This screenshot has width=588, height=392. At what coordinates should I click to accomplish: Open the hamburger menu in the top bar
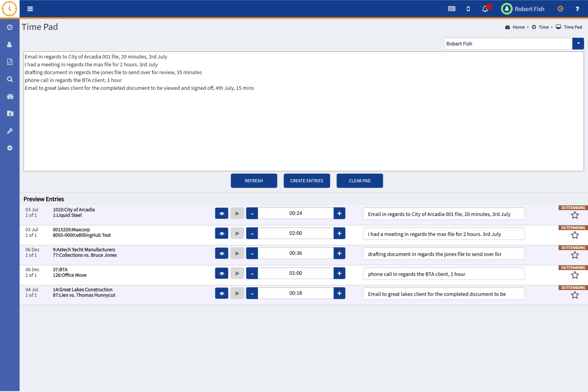click(30, 9)
